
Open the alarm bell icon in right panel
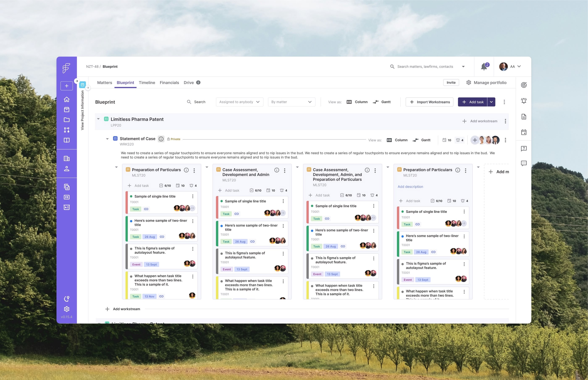tap(524, 101)
